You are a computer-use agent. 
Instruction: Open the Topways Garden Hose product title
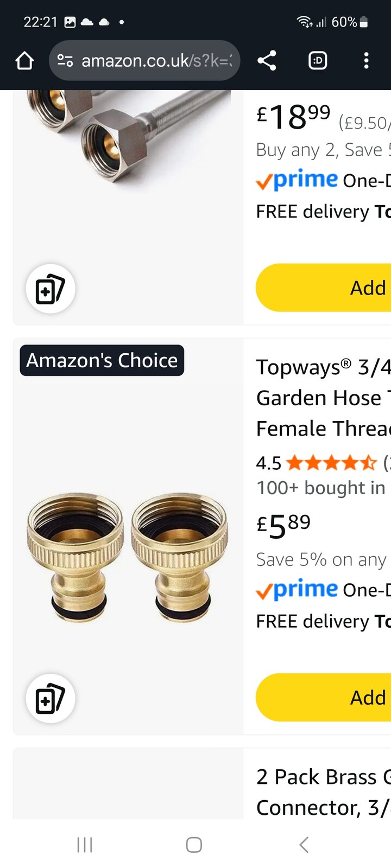click(323, 398)
